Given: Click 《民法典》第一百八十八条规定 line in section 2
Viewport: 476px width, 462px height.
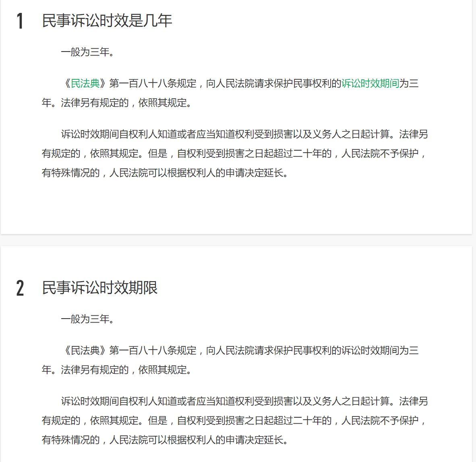Looking at the screenshot, I should point(240,350).
